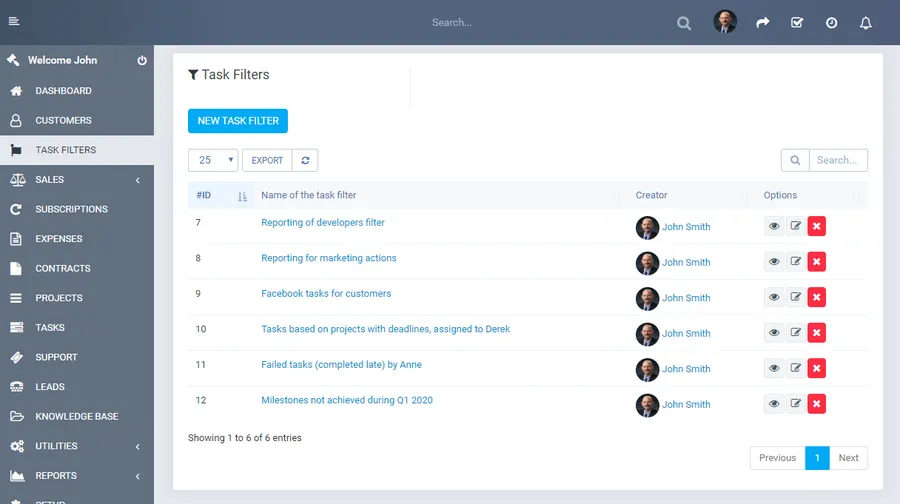
Task: Open Subscriptions in the sidebar
Action: click(x=77, y=209)
